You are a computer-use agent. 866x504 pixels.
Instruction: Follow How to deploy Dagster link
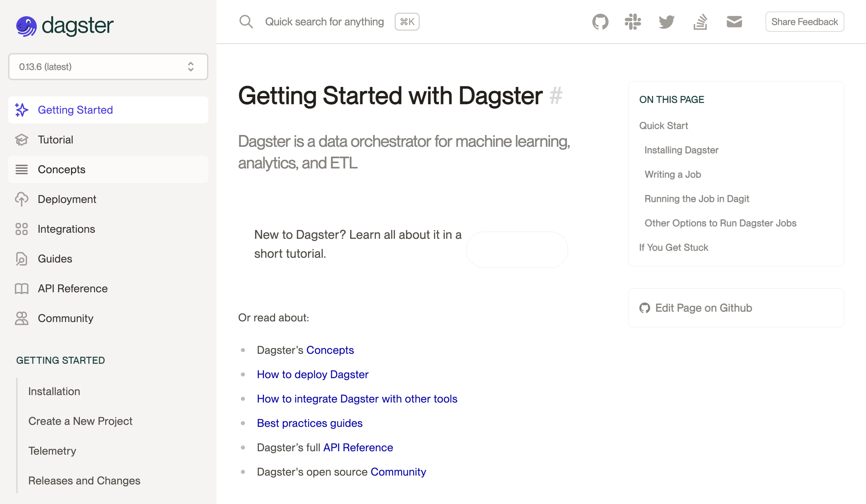click(x=312, y=374)
